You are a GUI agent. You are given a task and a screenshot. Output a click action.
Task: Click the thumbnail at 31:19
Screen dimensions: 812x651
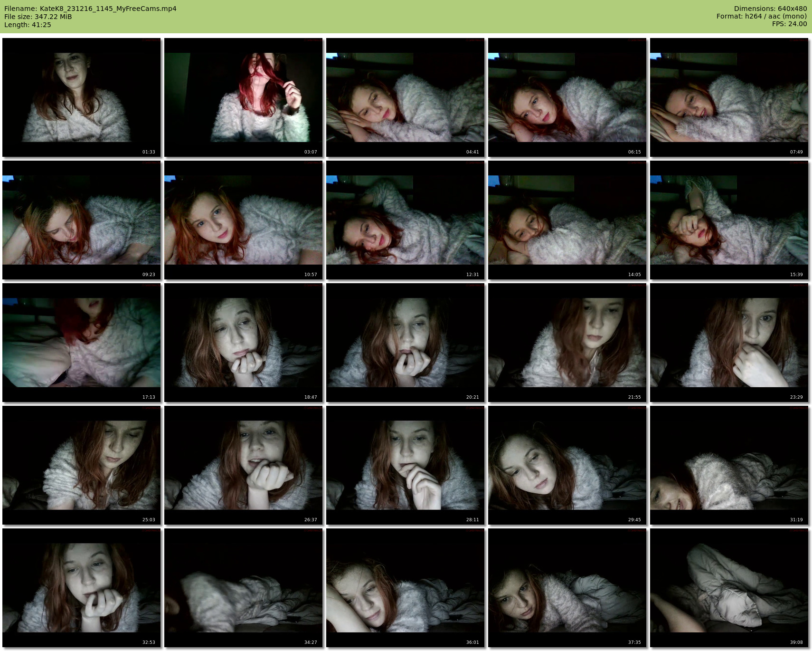tap(729, 465)
